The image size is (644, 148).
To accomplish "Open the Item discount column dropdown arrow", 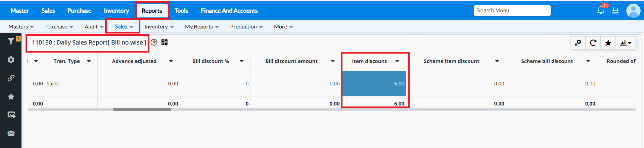I will (397, 61).
